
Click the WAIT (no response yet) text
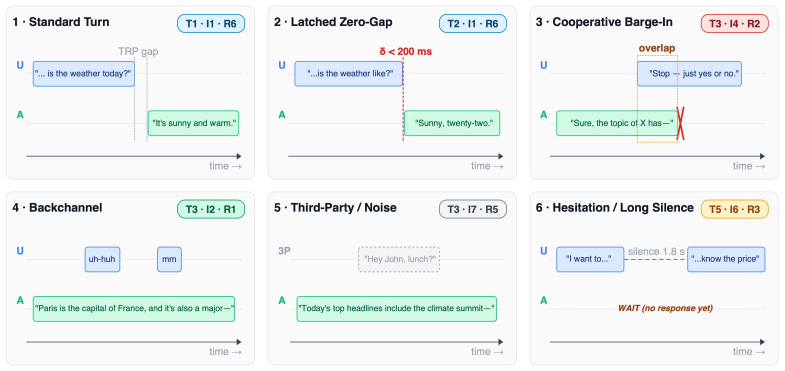click(x=665, y=308)
